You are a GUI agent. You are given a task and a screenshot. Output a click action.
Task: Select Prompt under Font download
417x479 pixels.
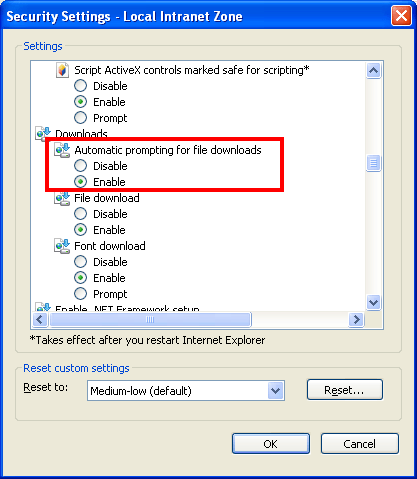[x=80, y=294]
